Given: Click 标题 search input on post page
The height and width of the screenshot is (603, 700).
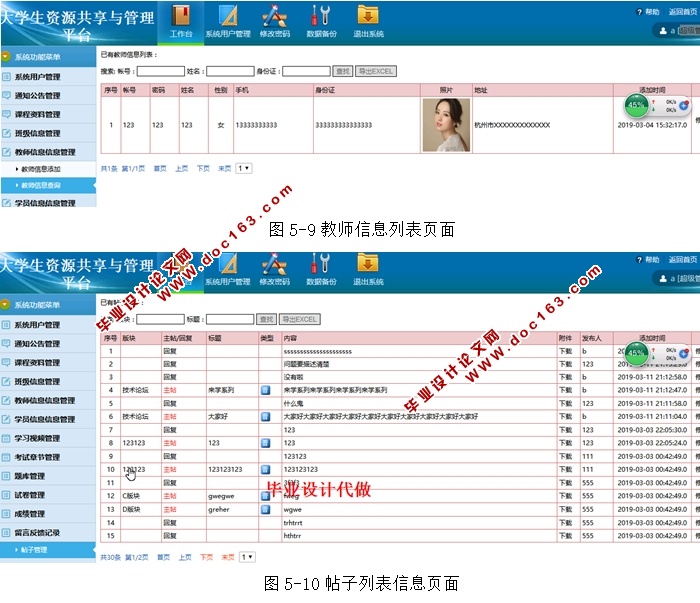Looking at the screenshot, I should 230,319.
